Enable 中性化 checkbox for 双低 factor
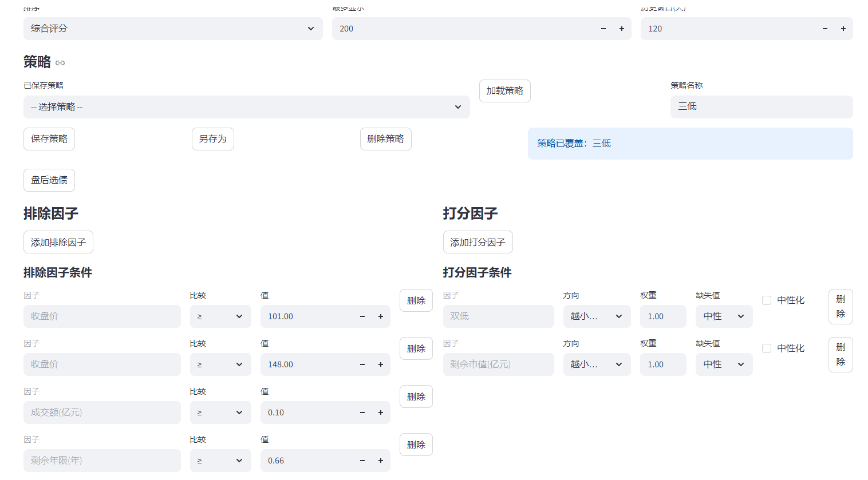Screen dimensions: 868x480 [767, 300]
